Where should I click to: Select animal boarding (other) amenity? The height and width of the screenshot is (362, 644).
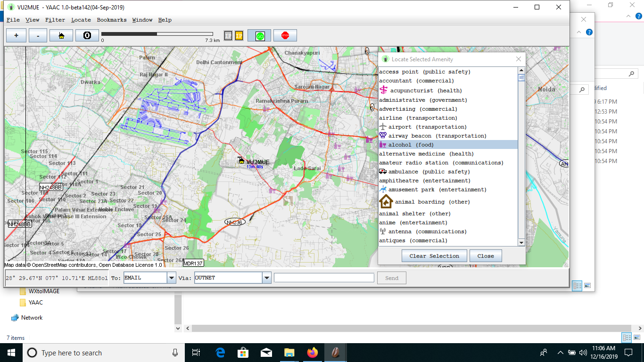click(448, 202)
